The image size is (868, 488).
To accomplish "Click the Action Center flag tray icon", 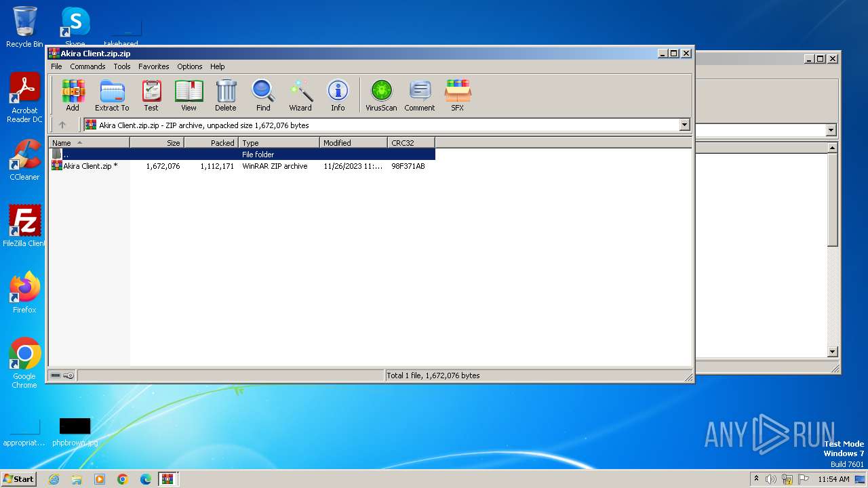I will 804,479.
